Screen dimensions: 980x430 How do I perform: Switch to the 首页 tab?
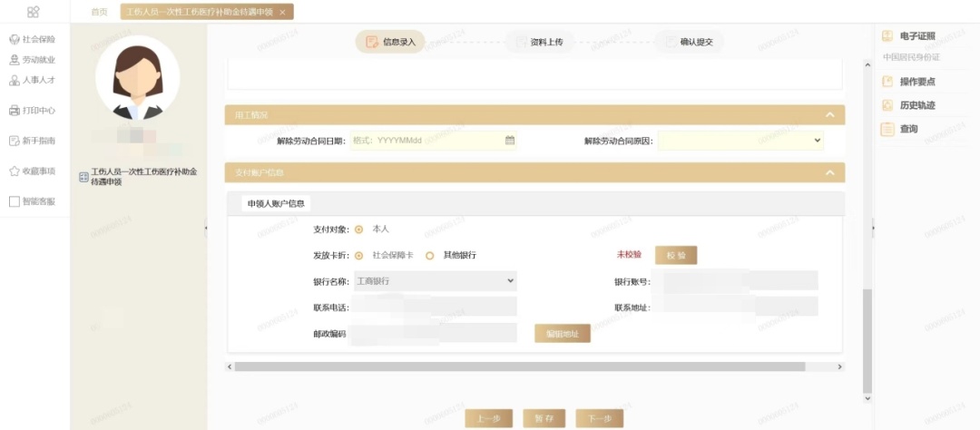(x=99, y=12)
